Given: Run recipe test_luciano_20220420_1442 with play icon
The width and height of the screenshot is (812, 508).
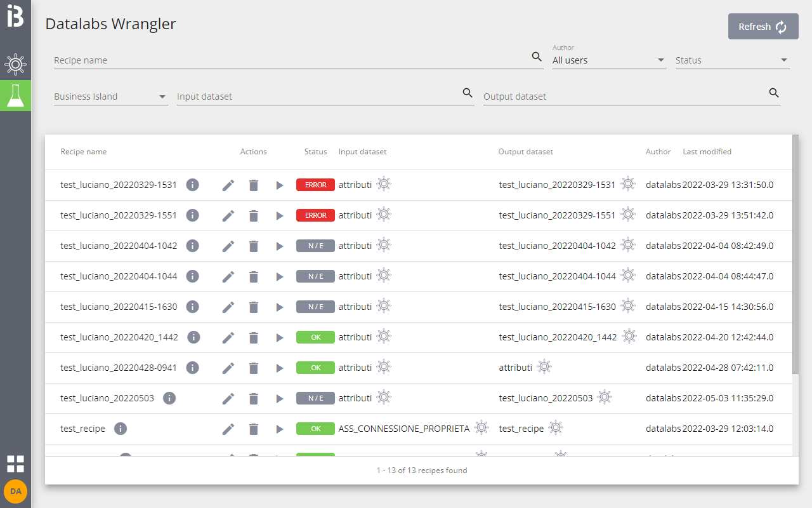Looking at the screenshot, I should 279,338.
